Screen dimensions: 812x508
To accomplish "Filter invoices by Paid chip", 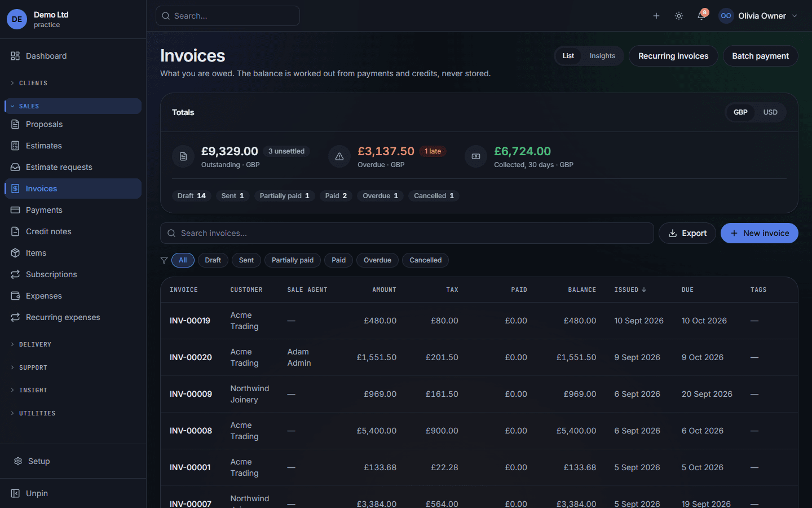I will tap(339, 260).
